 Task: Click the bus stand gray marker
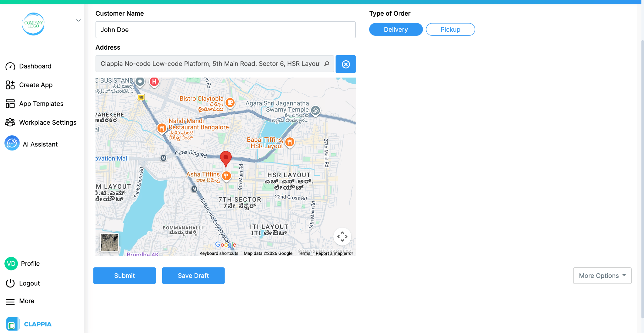point(140,82)
